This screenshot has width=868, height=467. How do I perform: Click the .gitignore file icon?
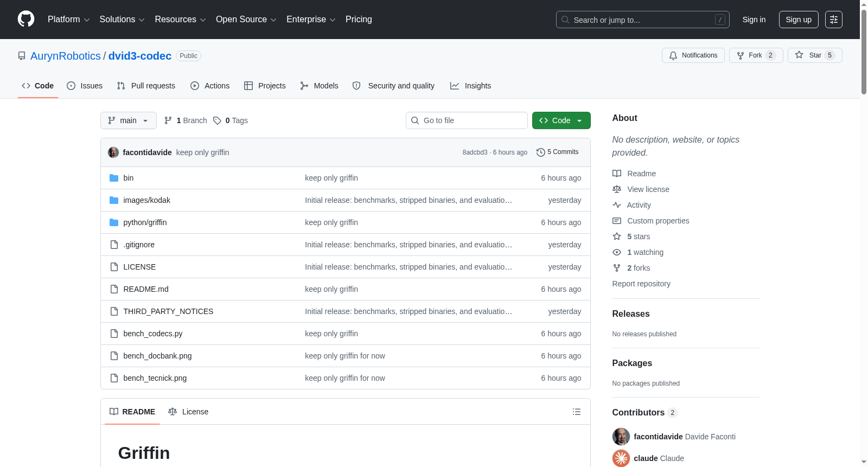114,245
